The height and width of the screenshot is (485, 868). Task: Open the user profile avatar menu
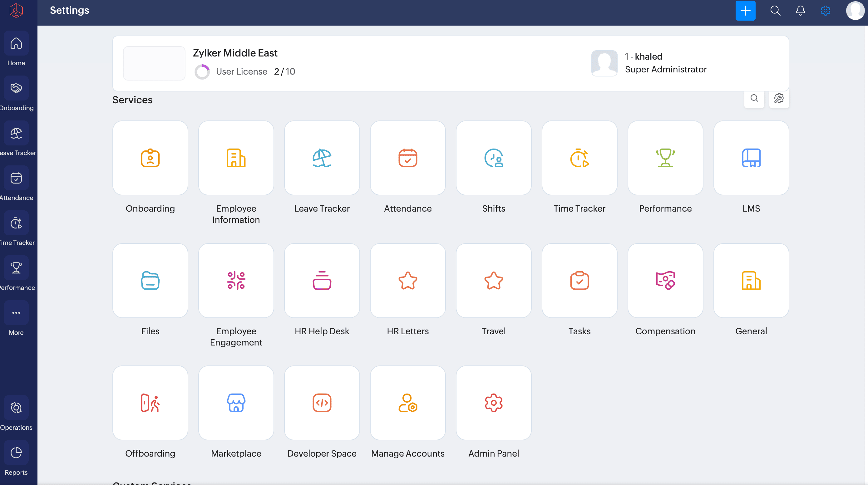855,11
